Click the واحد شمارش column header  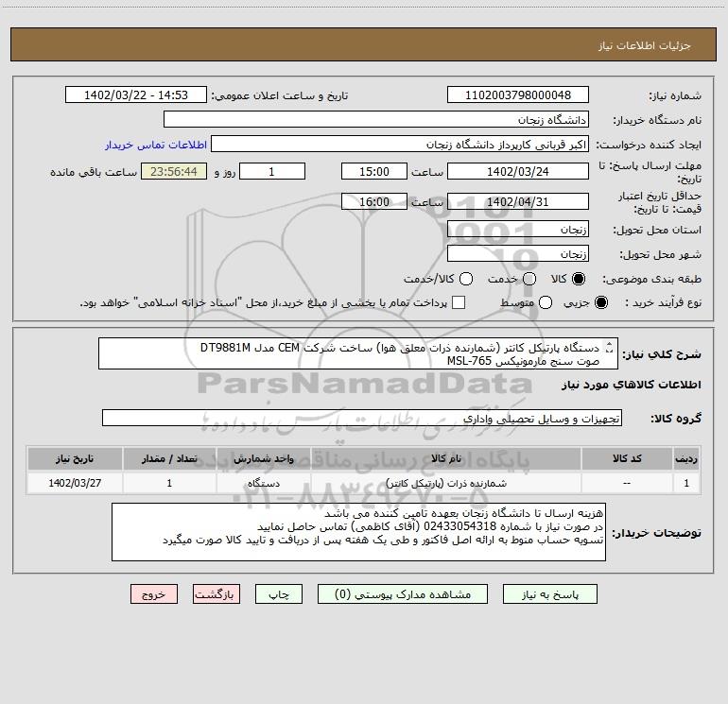[x=263, y=458]
